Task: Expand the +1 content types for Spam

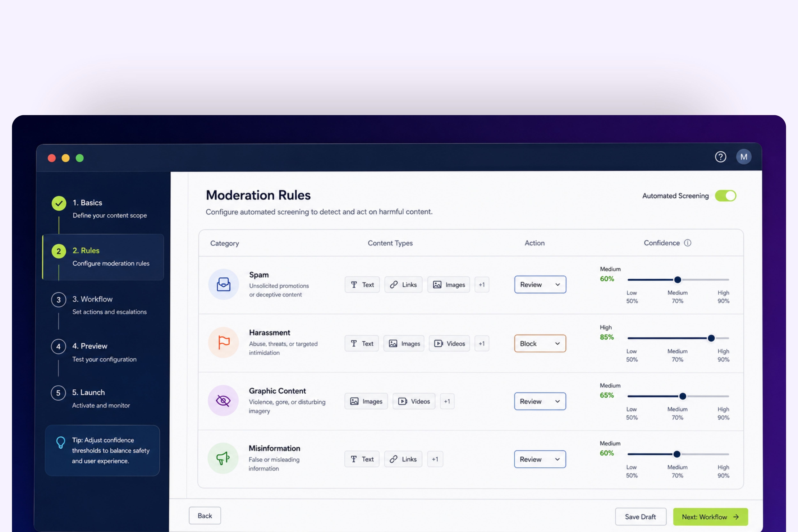Action: pos(482,285)
